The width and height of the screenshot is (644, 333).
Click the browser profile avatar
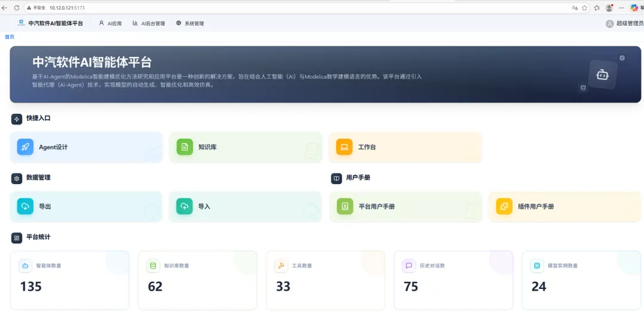point(609,8)
